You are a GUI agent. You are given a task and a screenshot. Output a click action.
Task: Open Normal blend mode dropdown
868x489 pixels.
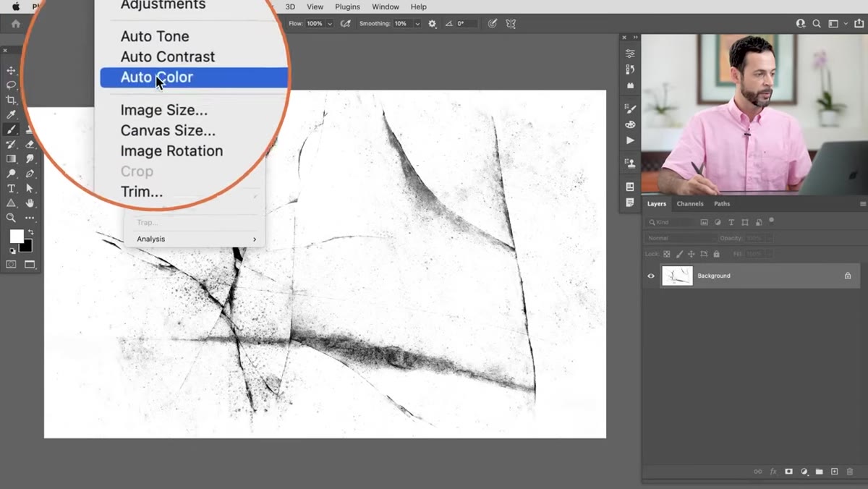pyautogui.click(x=681, y=238)
